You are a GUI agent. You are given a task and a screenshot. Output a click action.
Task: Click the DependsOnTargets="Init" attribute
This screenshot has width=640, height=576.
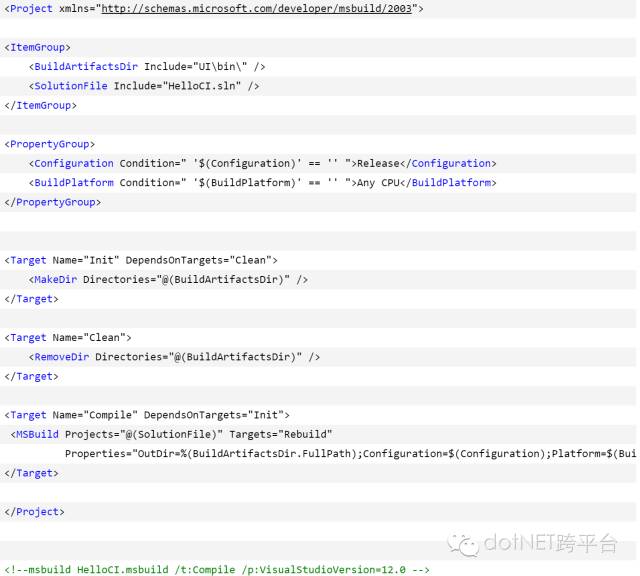click(214, 415)
